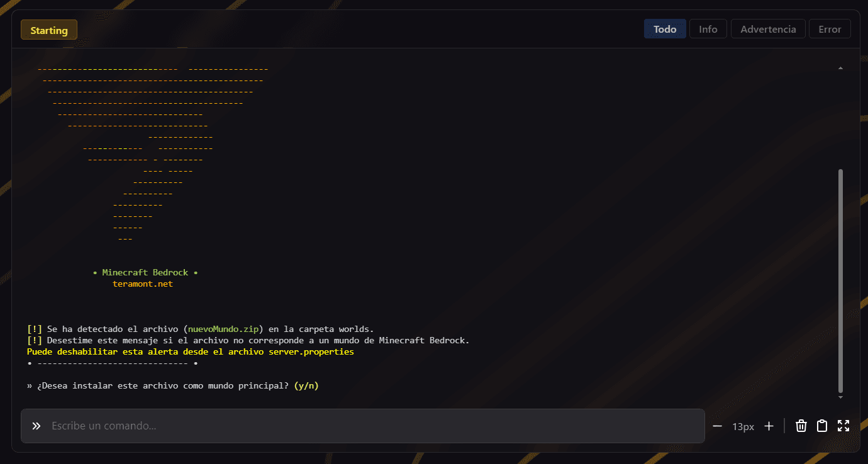Click the scrollbar up arrow
Screen dimensions: 868x464
pos(841,68)
